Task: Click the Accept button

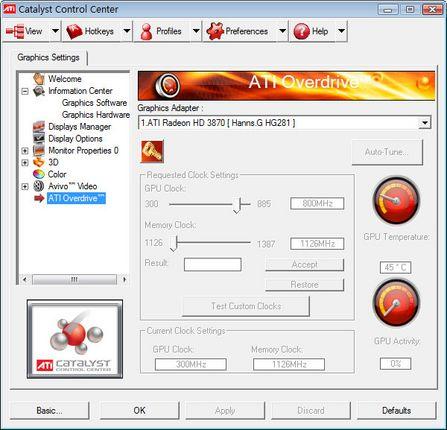Action: [304, 265]
